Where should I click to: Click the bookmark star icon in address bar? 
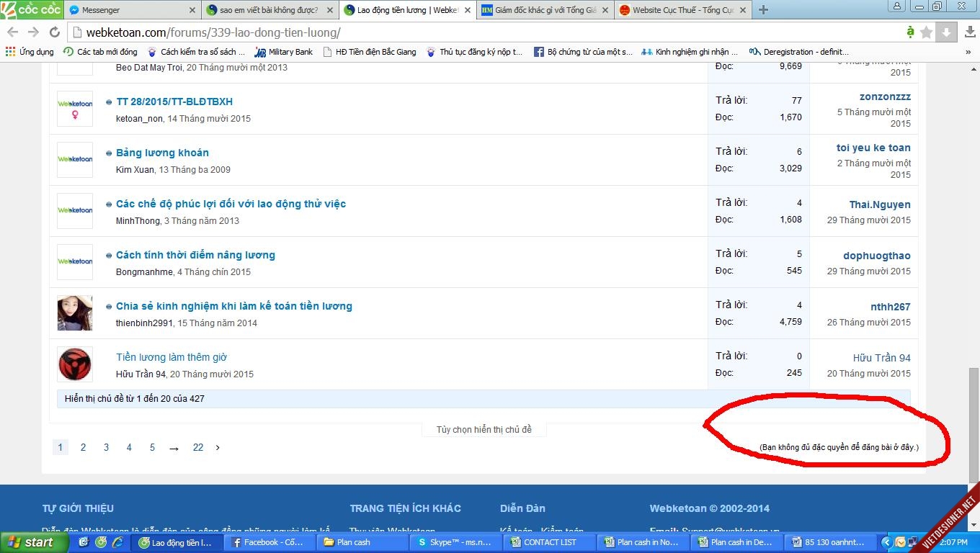point(927,32)
